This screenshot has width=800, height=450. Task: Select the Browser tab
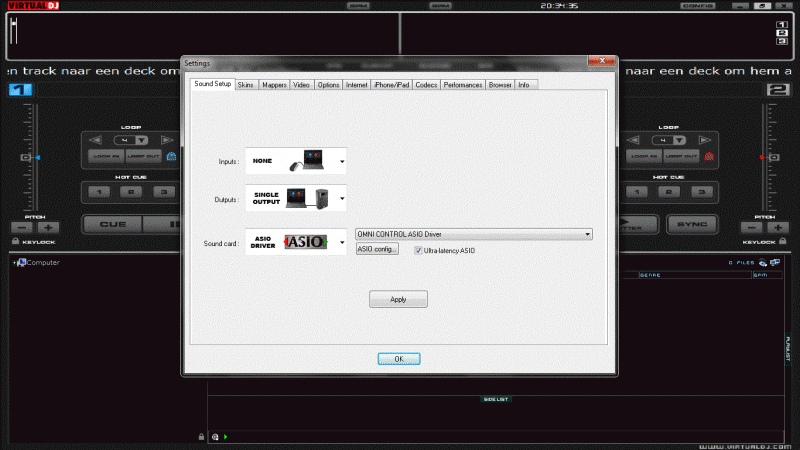click(499, 85)
